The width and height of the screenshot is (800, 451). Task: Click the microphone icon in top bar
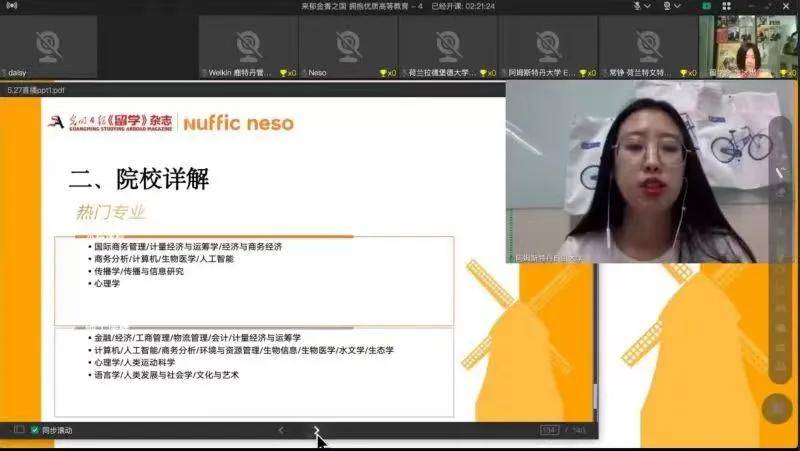(636, 6)
